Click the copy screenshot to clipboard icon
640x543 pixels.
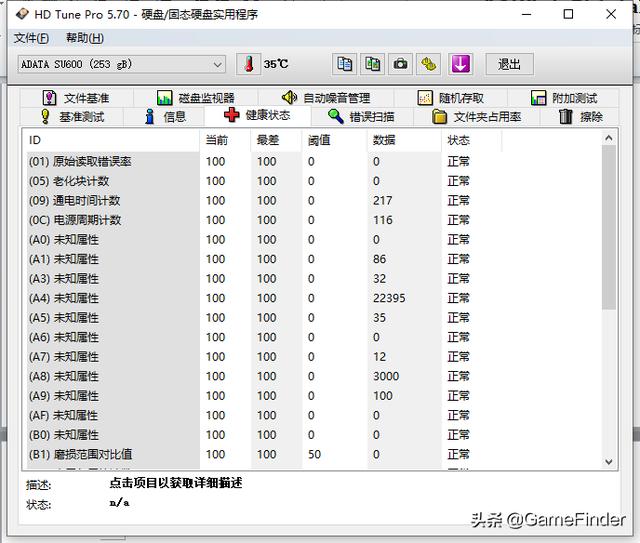coord(372,64)
